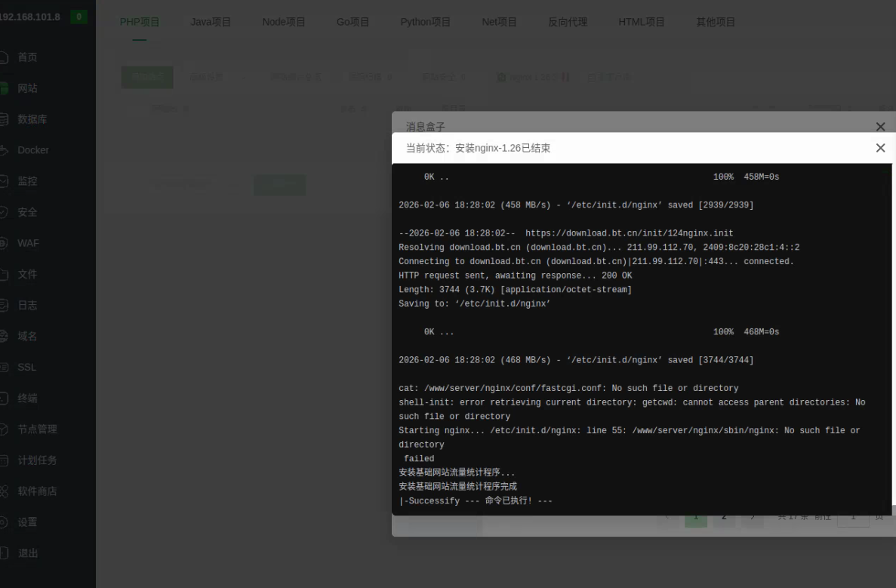Click the 文件 files sidebar icon
The image size is (896, 588).
4,274
